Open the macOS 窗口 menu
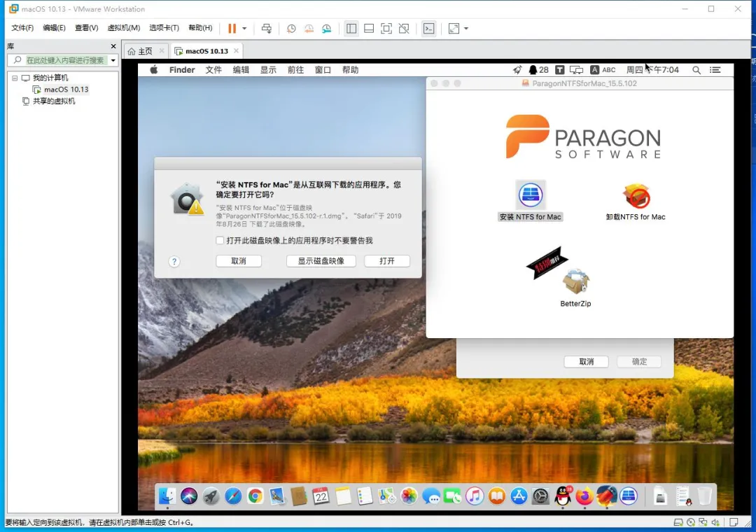756x532 pixels. point(323,70)
